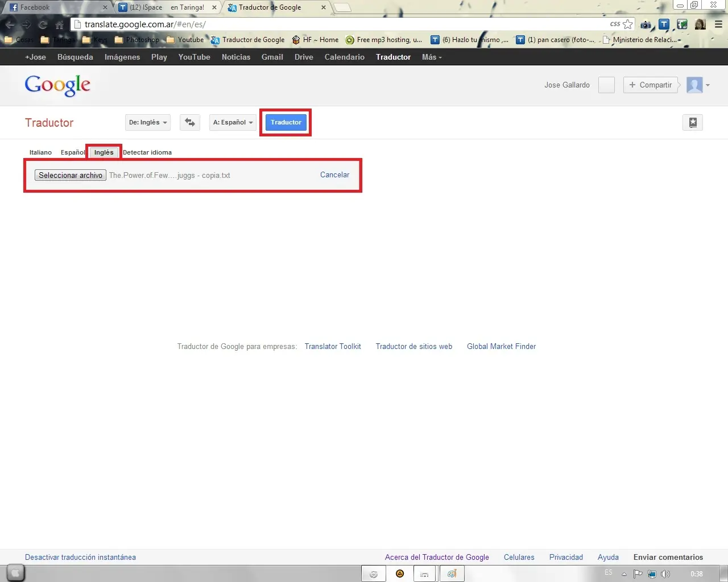Open the Global Market Finder link
This screenshot has width=728, height=582.
pos(502,346)
